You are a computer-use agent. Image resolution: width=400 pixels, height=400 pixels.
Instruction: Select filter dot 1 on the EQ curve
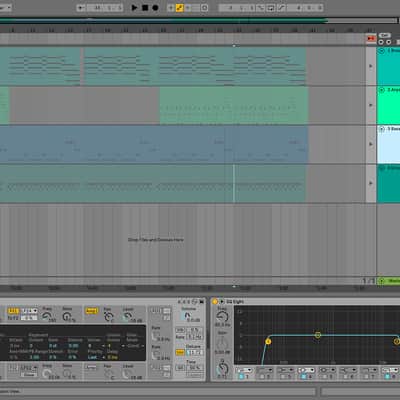268,341
